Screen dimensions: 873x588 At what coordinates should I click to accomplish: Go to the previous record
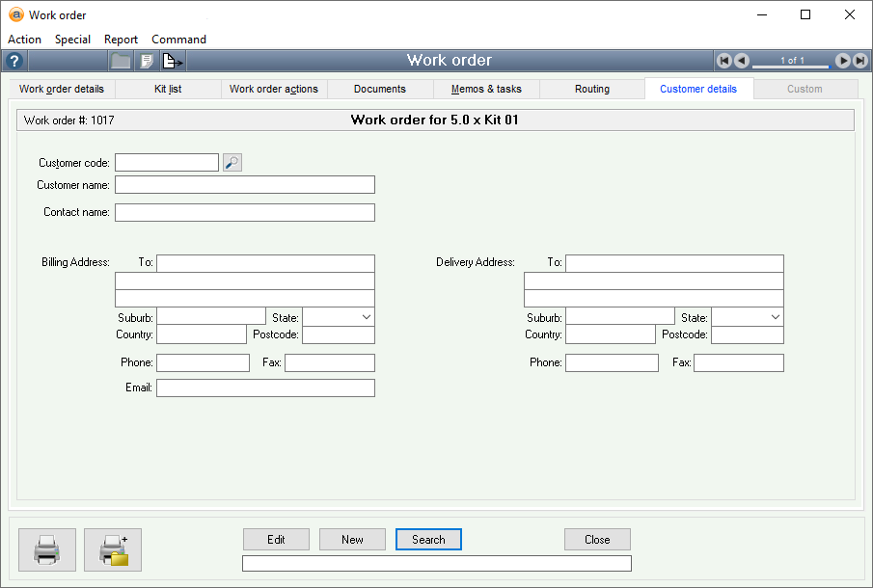coord(741,61)
